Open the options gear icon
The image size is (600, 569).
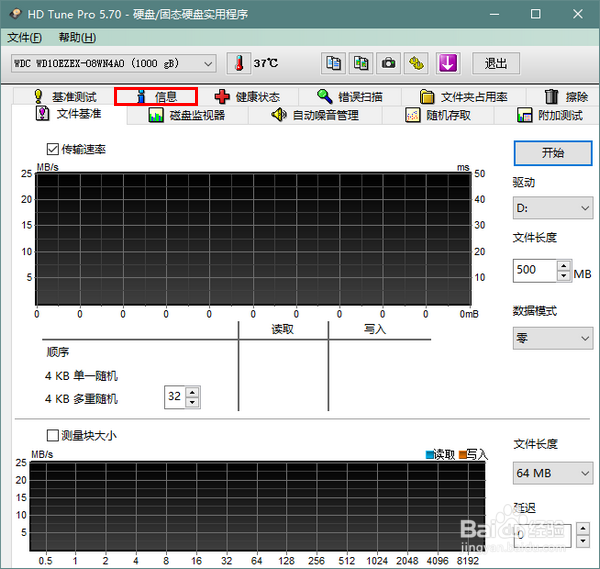point(416,63)
